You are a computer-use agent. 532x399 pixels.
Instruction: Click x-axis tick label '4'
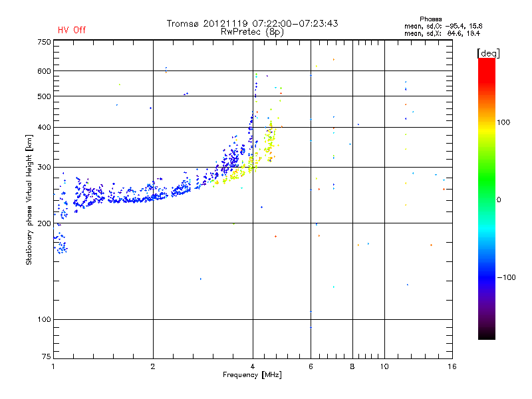point(253,366)
